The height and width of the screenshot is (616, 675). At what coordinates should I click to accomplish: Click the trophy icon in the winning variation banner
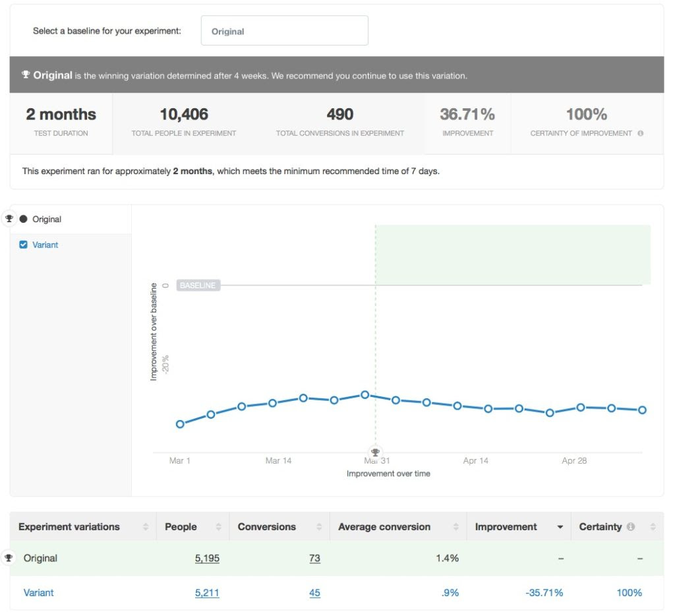[26, 75]
